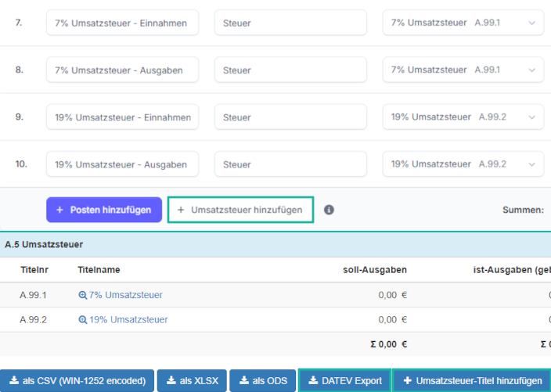Click the 0,00 € soll value for A.99.1
The height and width of the screenshot is (392, 551).
(x=393, y=295)
